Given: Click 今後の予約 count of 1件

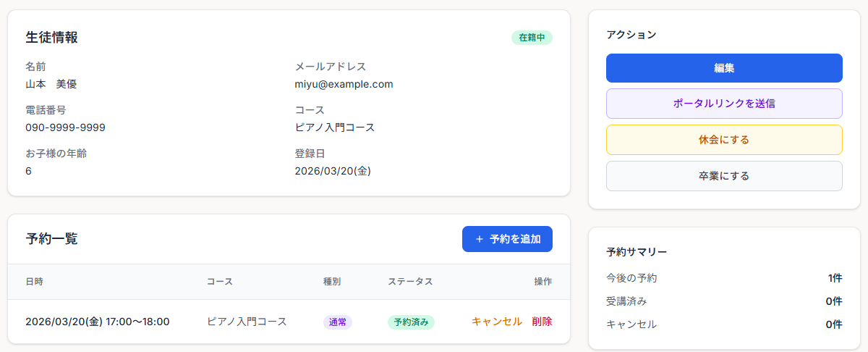Looking at the screenshot, I should point(835,278).
